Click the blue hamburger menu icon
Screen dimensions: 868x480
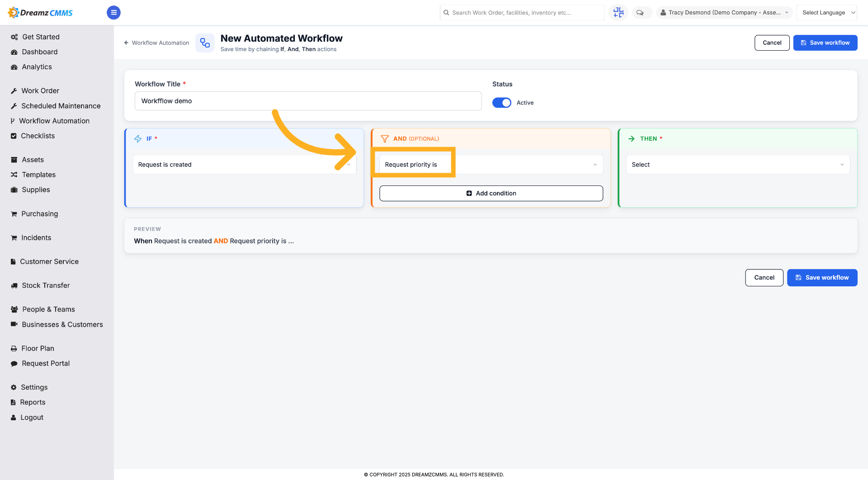pyautogui.click(x=113, y=13)
